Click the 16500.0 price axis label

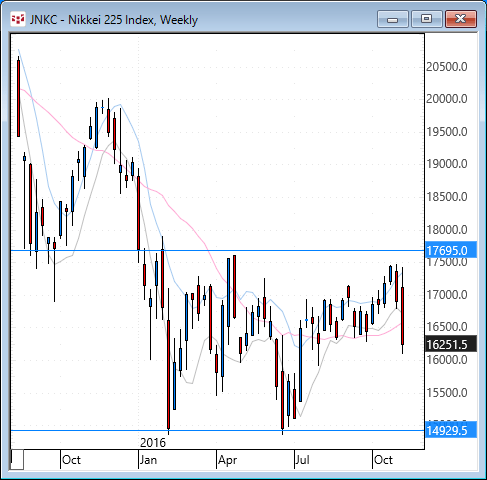[x=447, y=327]
